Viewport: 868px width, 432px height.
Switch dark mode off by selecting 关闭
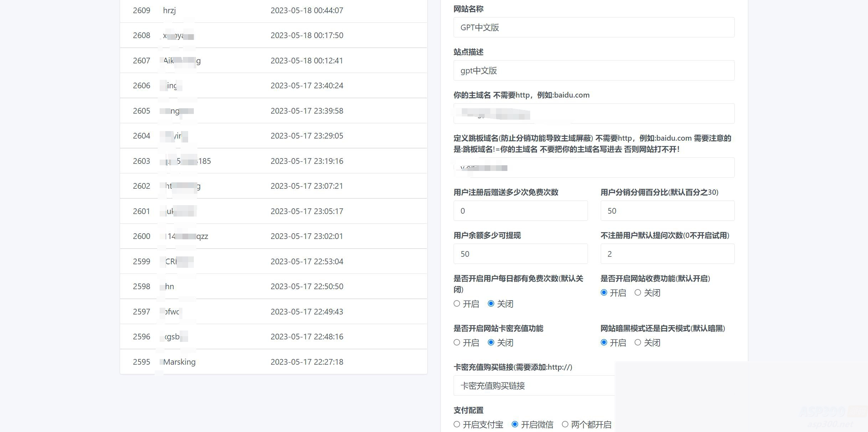pyautogui.click(x=637, y=343)
